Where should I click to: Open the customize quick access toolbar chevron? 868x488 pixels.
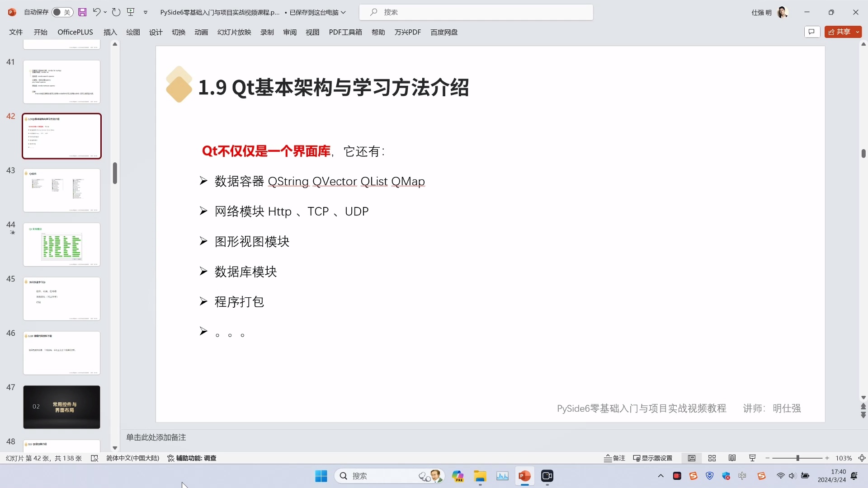click(146, 12)
